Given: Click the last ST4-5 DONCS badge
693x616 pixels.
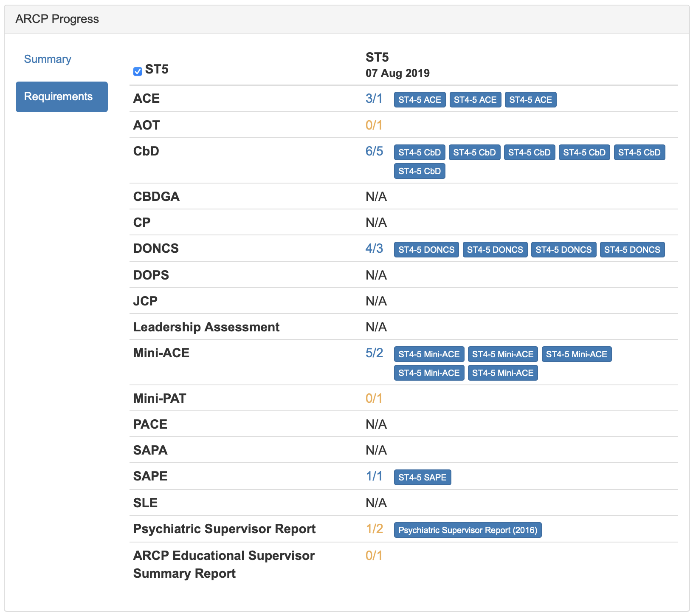Looking at the screenshot, I should (632, 250).
